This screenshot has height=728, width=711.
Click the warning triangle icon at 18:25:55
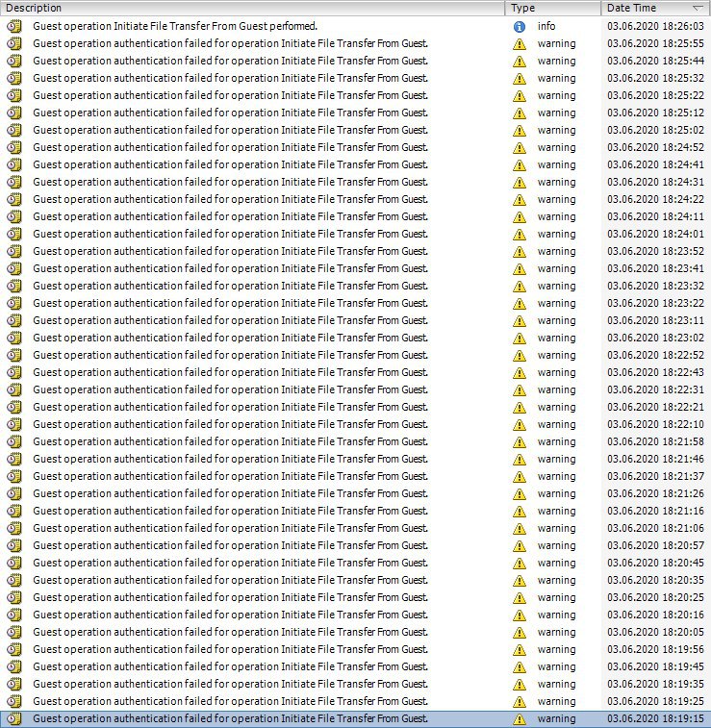click(520, 44)
